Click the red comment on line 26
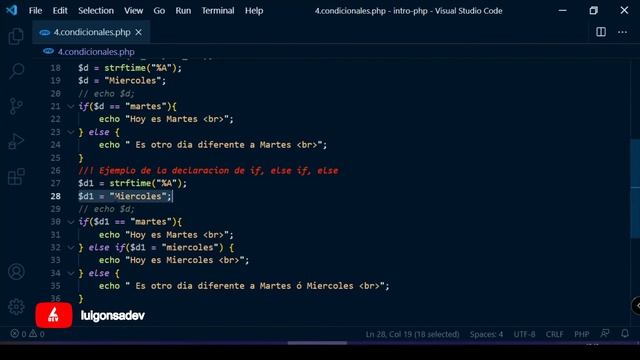The image size is (640, 360). (208, 171)
